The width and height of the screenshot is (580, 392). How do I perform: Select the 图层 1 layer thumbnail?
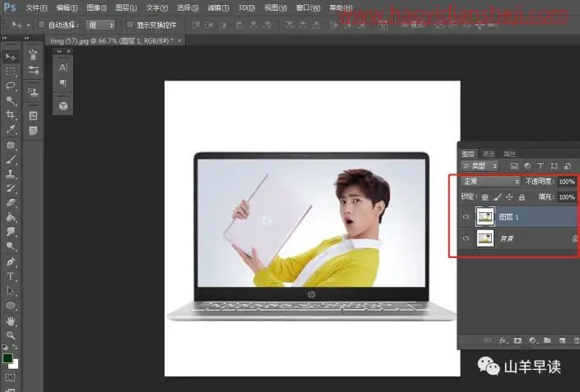click(x=485, y=217)
